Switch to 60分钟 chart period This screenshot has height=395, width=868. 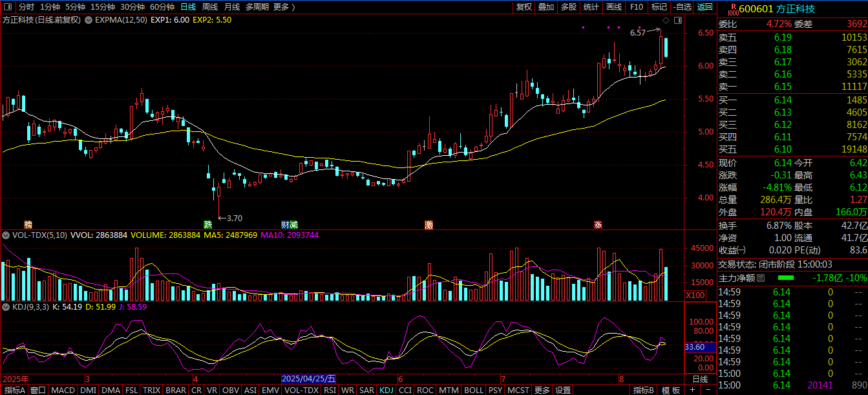(x=162, y=7)
